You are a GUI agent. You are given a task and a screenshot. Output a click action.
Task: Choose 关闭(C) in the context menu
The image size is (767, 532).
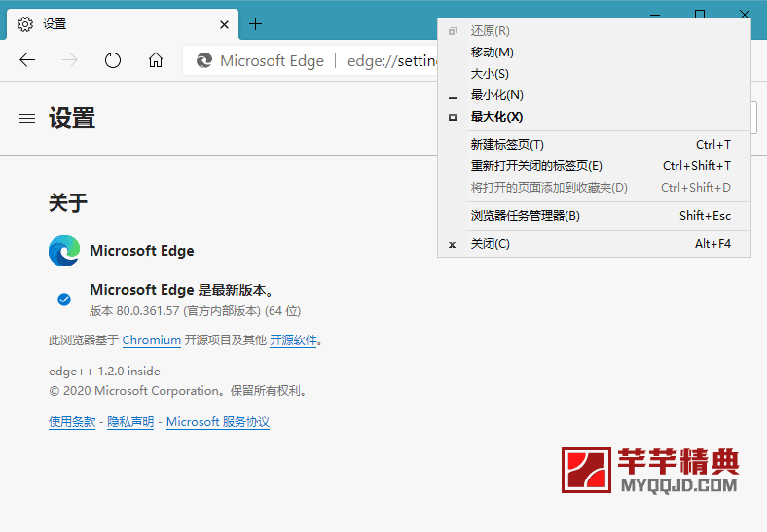point(594,244)
